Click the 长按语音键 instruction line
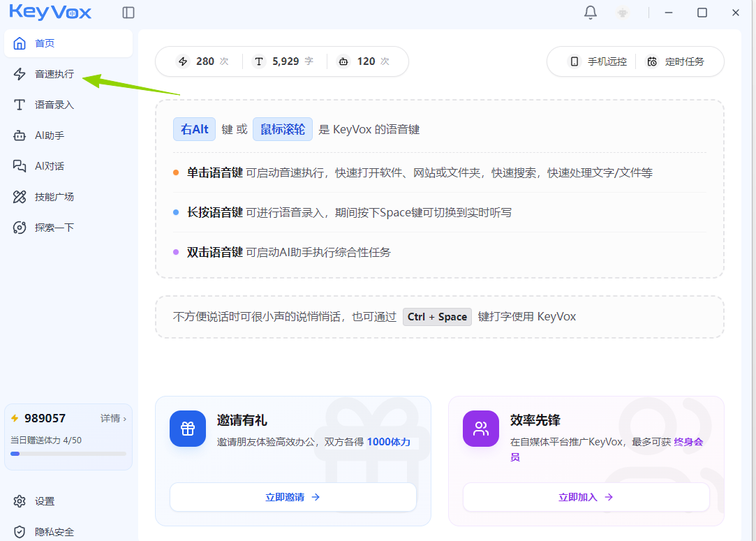This screenshot has width=756, height=541. coord(349,212)
